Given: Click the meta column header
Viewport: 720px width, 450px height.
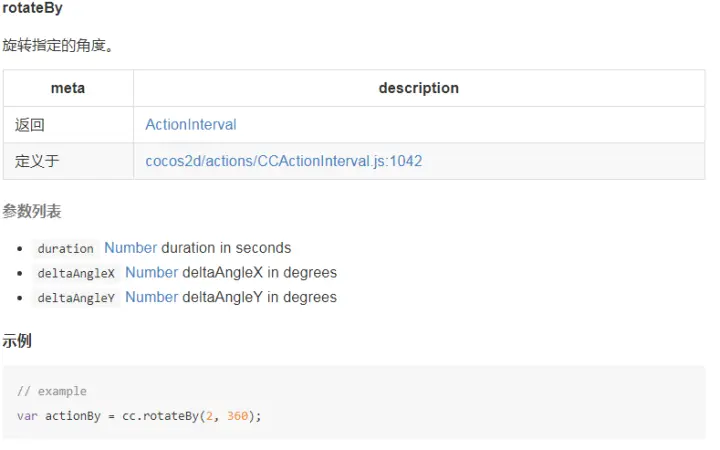Looking at the screenshot, I should (x=68, y=88).
